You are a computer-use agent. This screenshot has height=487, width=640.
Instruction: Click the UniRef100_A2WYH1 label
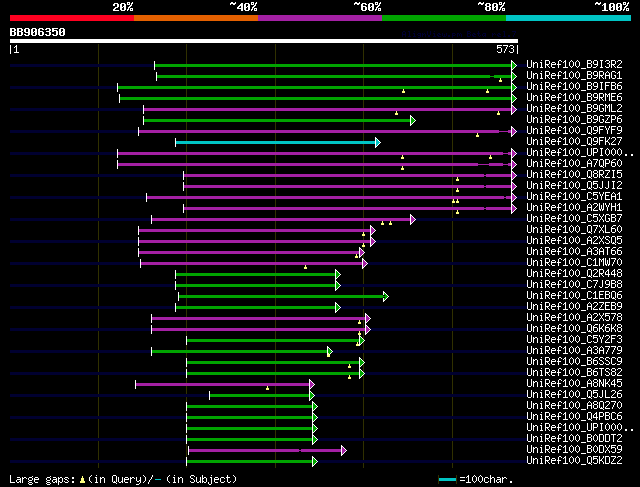574,208
